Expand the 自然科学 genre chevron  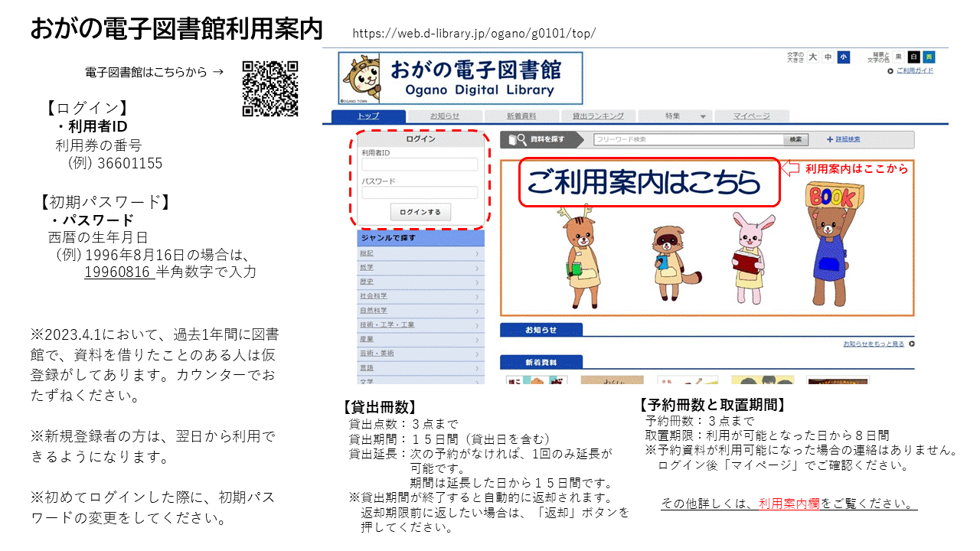tap(477, 311)
